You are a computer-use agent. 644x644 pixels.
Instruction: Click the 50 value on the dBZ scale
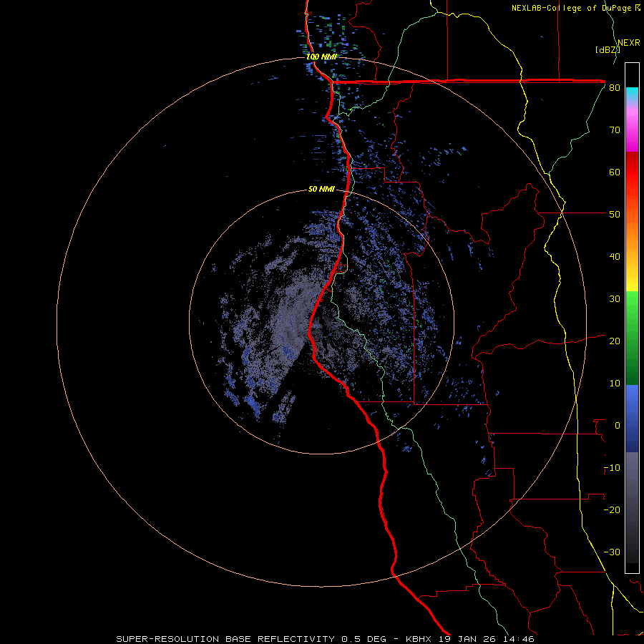click(615, 215)
